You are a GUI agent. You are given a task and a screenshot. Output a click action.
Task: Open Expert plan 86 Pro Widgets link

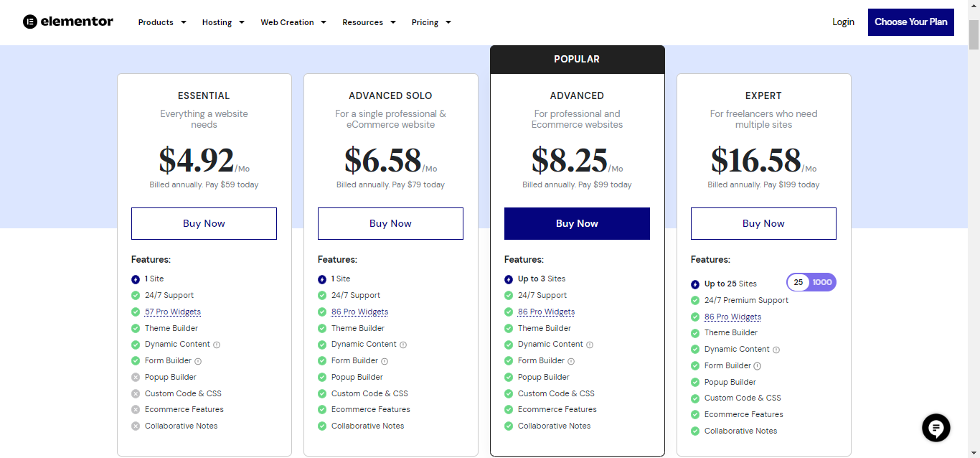pyautogui.click(x=732, y=317)
